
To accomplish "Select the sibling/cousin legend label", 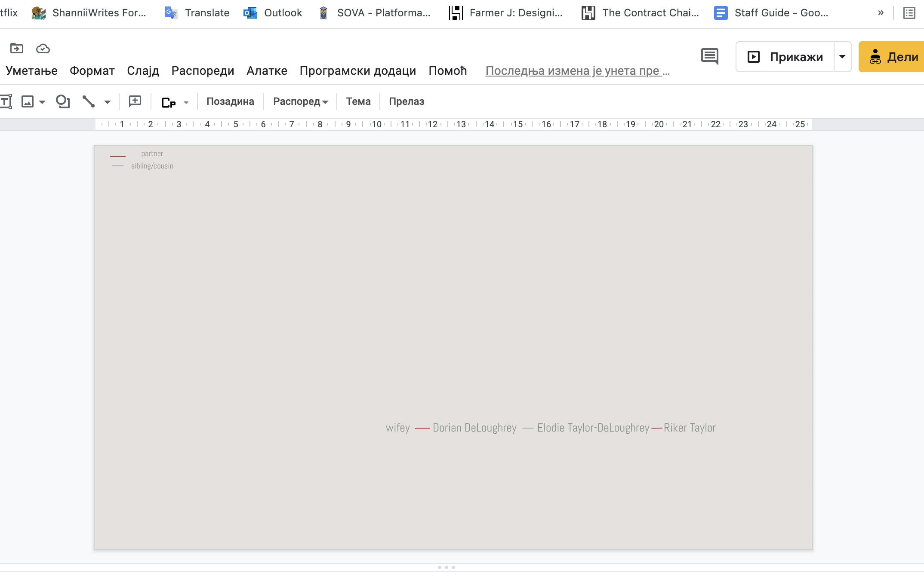I will pyautogui.click(x=152, y=166).
